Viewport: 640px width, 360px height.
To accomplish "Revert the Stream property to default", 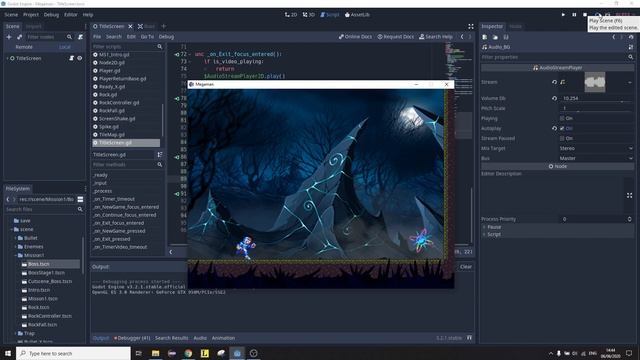I will (x=554, y=82).
